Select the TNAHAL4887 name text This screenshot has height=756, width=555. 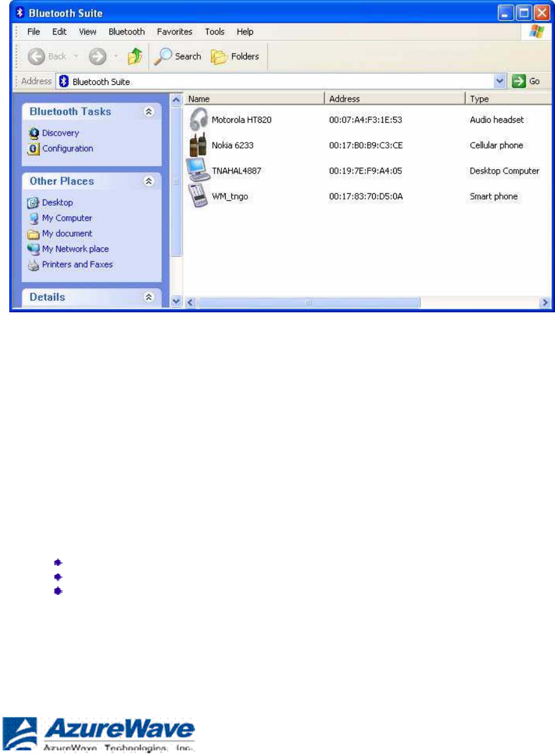[x=236, y=171]
